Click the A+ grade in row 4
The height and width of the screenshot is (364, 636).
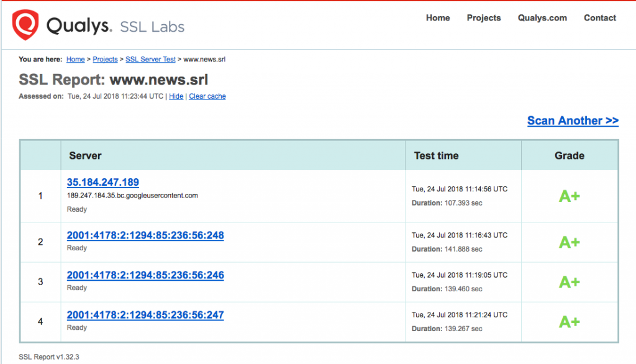click(570, 322)
